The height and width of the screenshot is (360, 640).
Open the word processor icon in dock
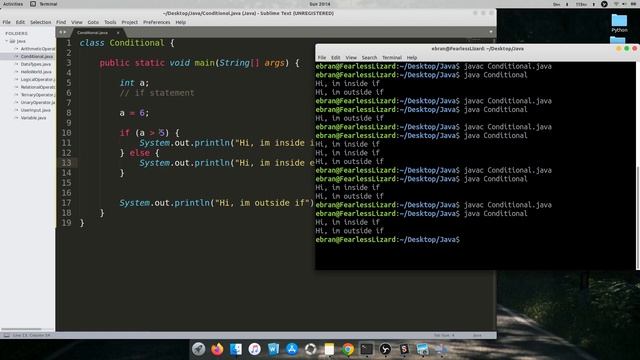[x=273, y=349]
